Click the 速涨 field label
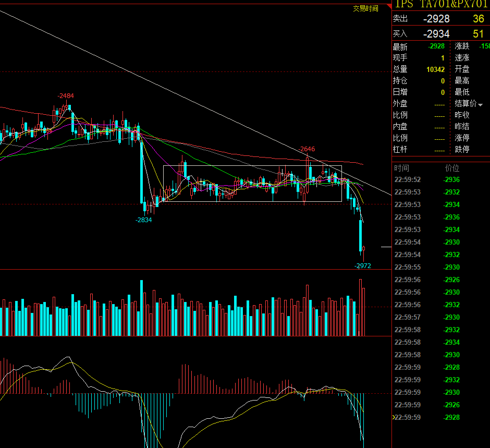 click(462, 58)
